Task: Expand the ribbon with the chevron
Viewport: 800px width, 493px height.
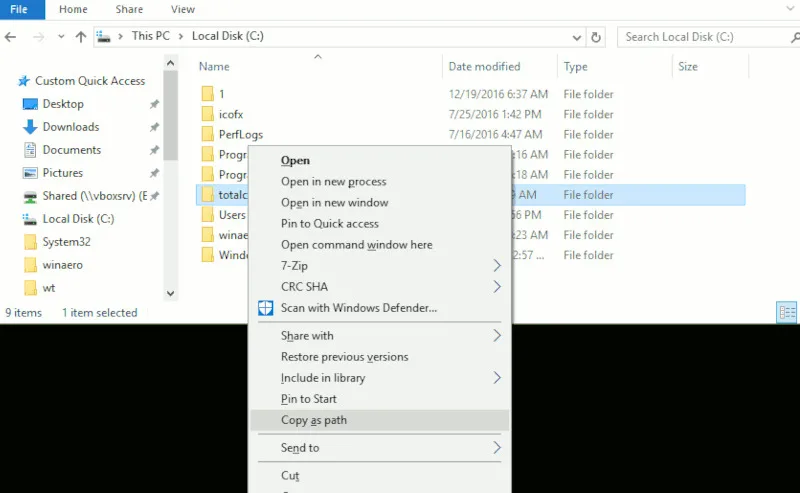Action: click(x=791, y=9)
